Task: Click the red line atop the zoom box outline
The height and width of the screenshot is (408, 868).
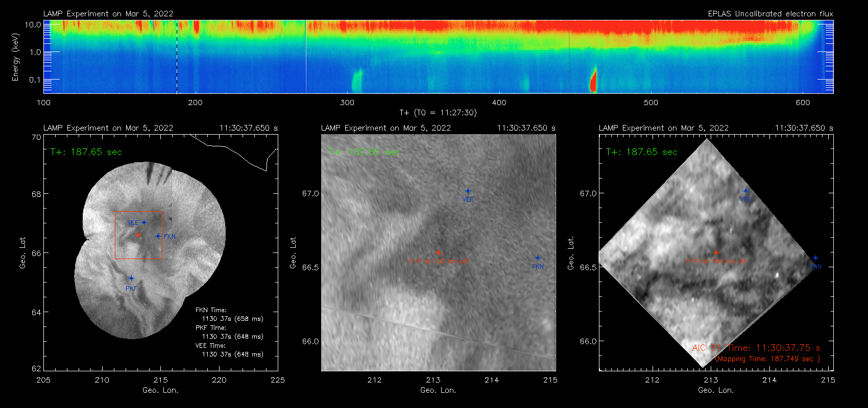Action: click(139, 211)
